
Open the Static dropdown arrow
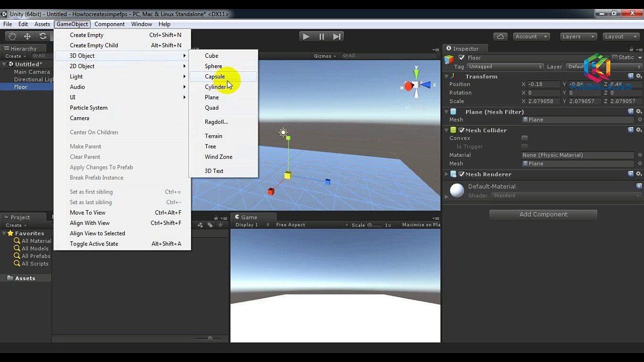pyautogui.click(x=639, y=57)
